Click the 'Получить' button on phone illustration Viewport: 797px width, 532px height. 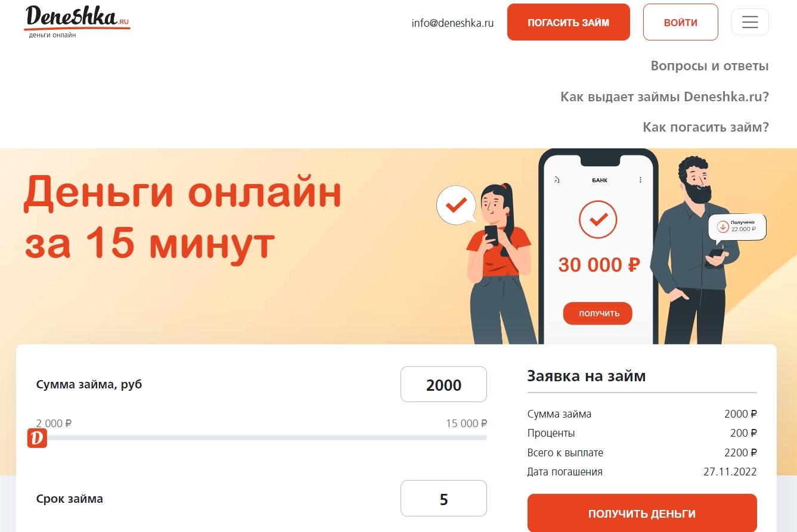tap(597, 313)
